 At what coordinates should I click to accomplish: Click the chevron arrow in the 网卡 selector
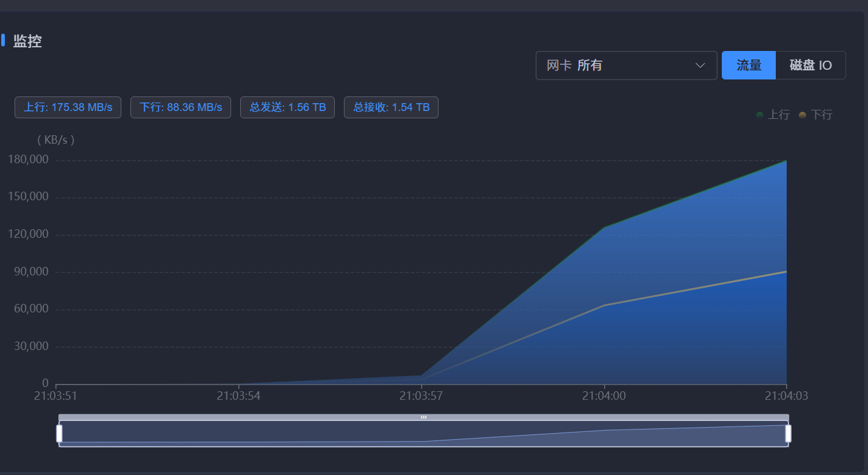701,66
